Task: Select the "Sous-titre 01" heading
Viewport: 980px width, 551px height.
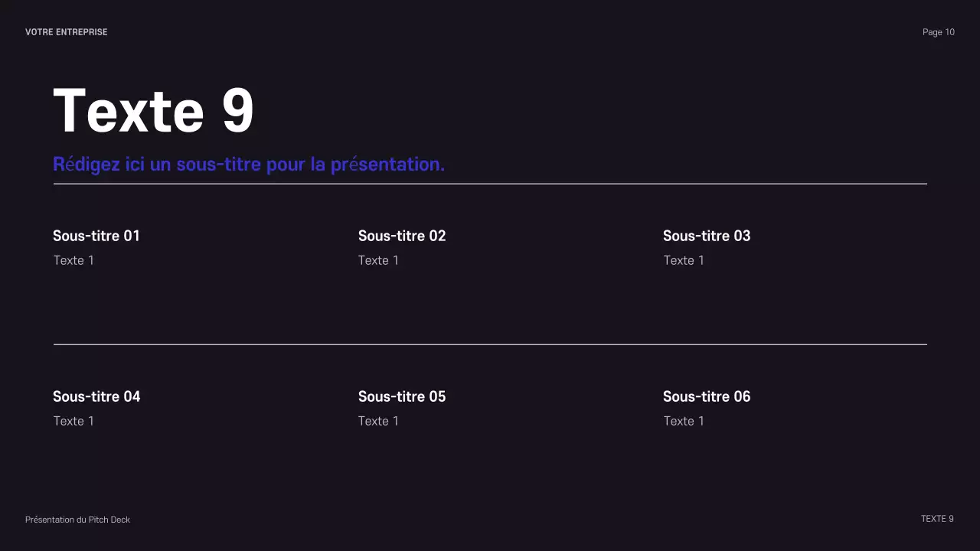Action: click(x=96, y=236)
